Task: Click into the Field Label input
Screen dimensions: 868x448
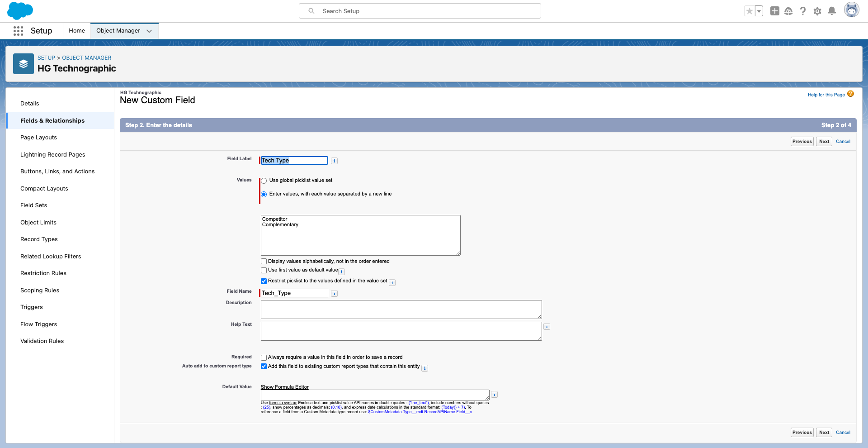Action: (294, 161)
